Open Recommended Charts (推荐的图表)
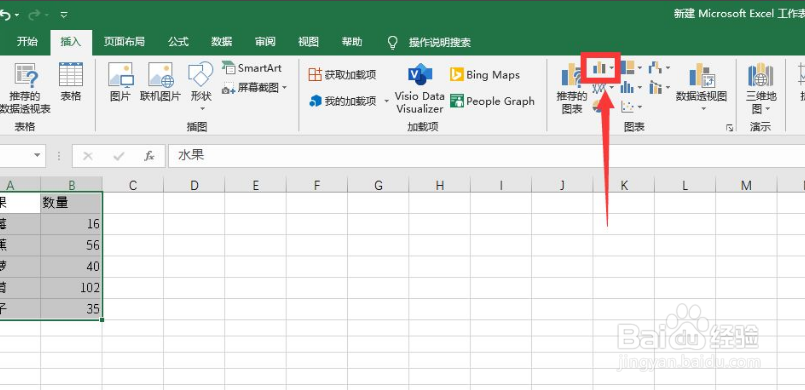This screenshot has width=805, height=390. coord(571,88)
